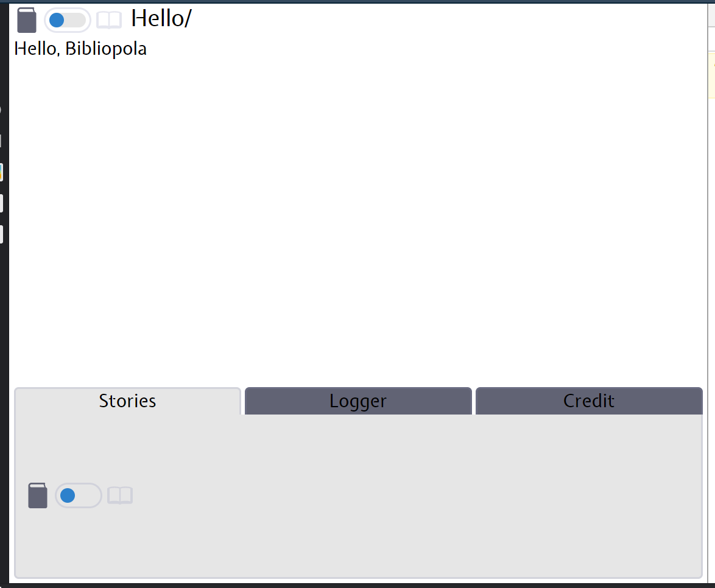Screen dimensions: 715x588
Task: Click the lowest blank tile on left edge
Action: point(1,234)
